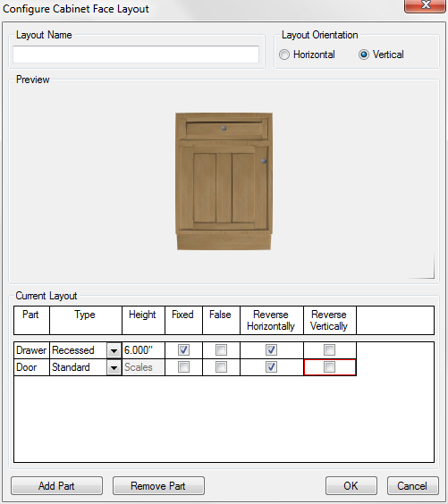Open the Door type Standard dropdown
The width and height of the screenshot is (448, 504).
114,367
